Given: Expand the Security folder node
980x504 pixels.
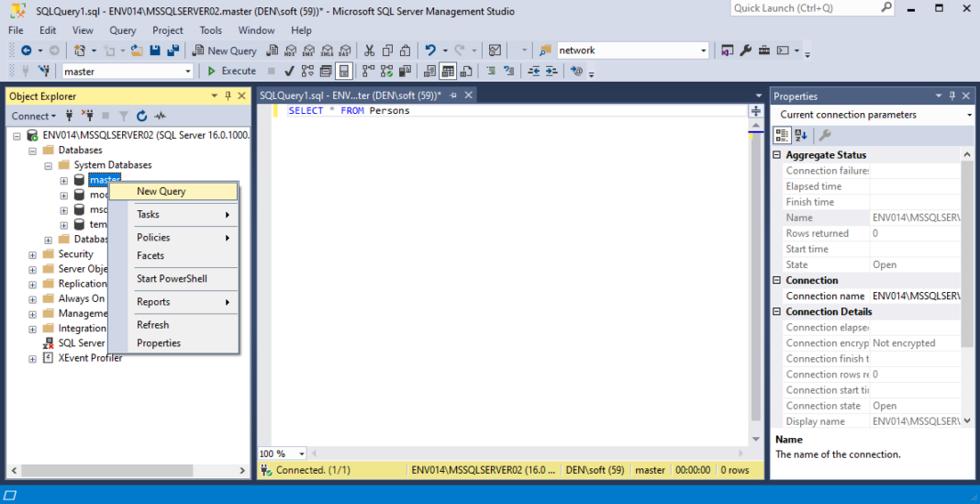Looking at the screenshot, I should (32, 254).
